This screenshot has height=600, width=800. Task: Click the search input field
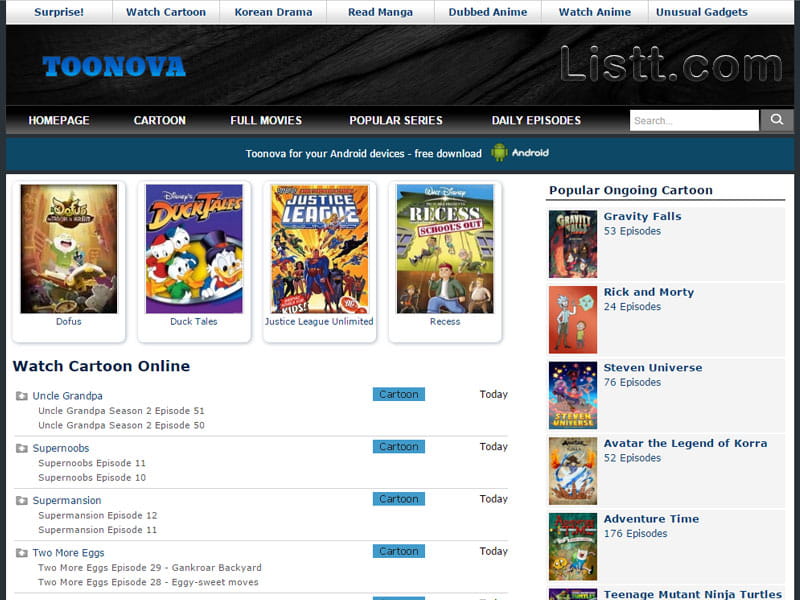click(x=694, y=120)
